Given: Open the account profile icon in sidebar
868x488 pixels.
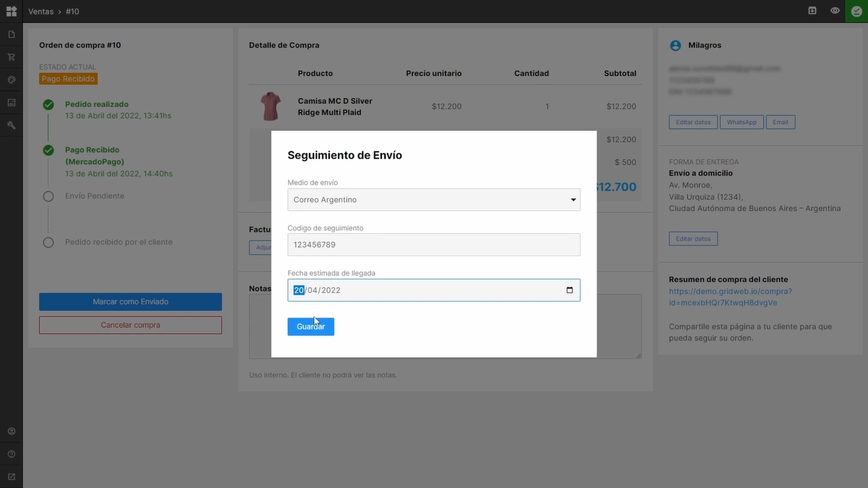Looking at the screenshot, I should pyautogui.click(x=11, y=431).
